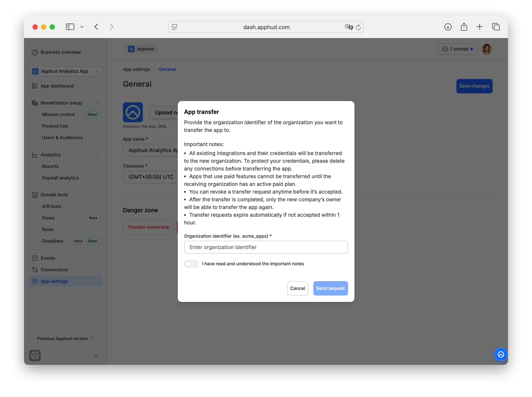Click the Analytics chart icon

click(x=35, y=155)
